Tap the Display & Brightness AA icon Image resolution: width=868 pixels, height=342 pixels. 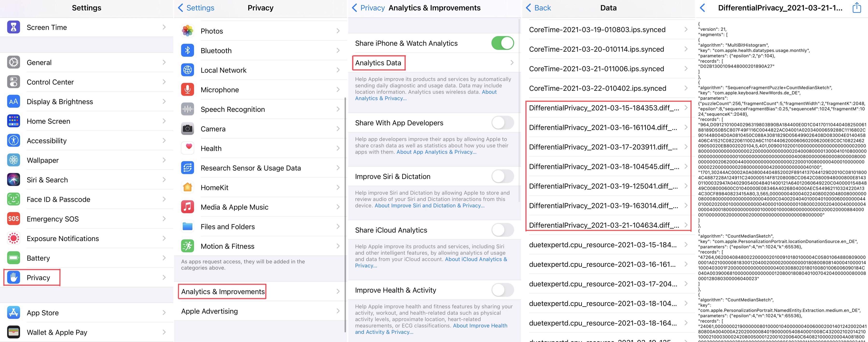tap(14, 102)
